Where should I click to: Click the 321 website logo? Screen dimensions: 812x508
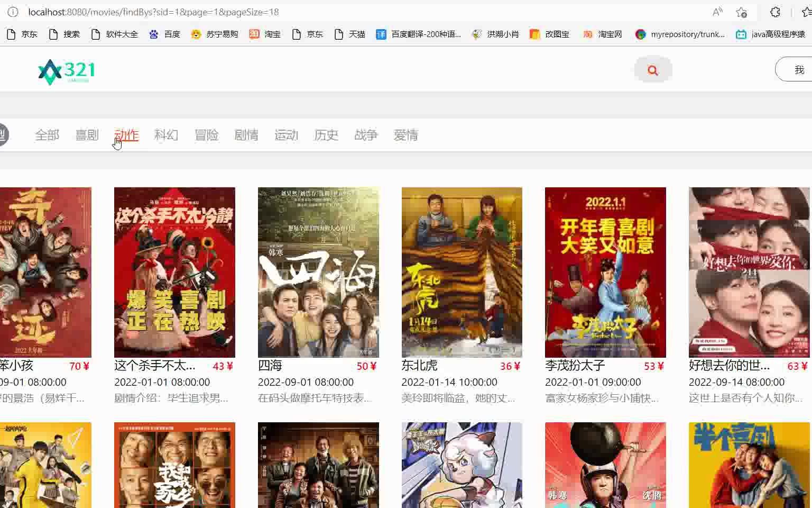[x=66, y=70]
